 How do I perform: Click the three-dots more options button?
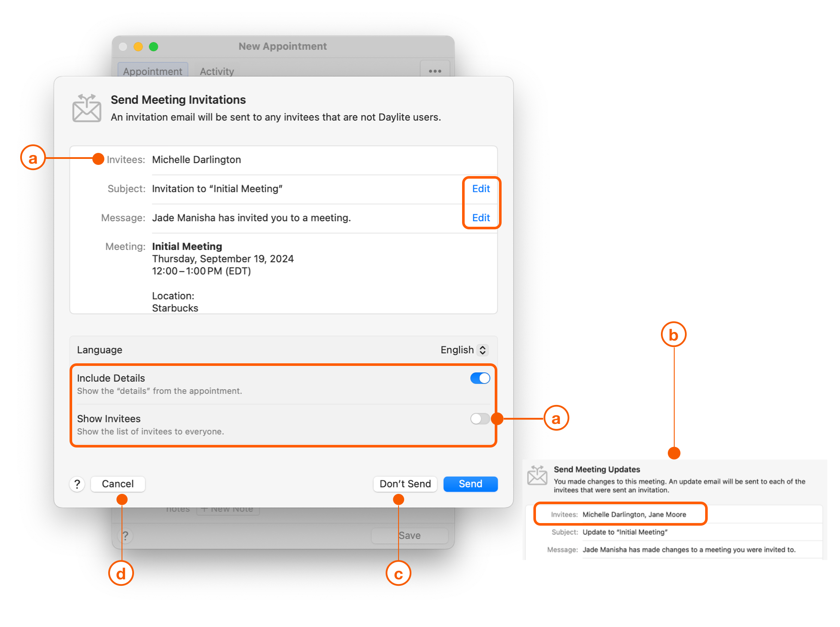point(435,71)
